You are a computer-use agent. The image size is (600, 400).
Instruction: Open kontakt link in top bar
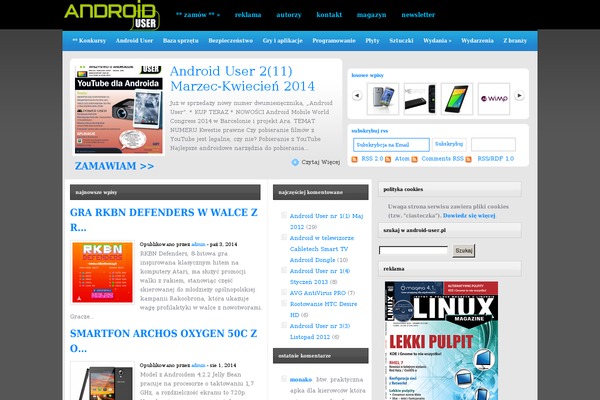pyautogui.click(x=329, y=15)
